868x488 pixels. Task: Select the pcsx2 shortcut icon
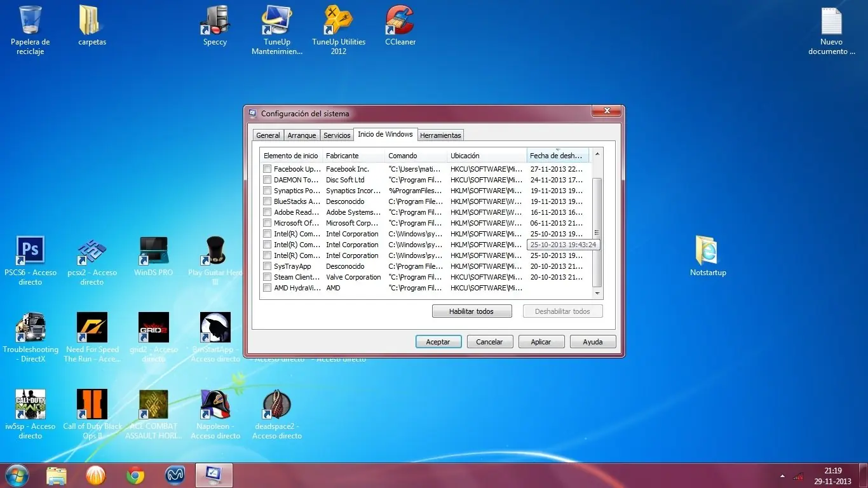click(x=92, y=261)
